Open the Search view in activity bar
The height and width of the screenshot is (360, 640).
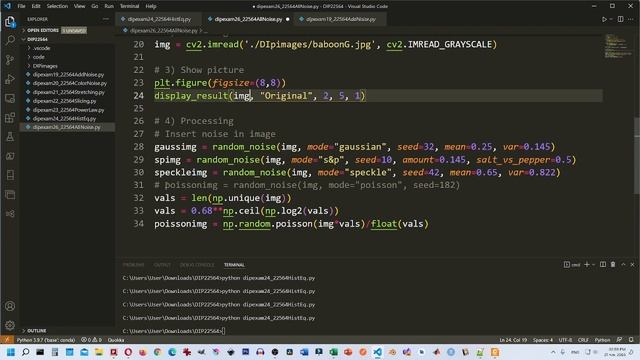10,40
